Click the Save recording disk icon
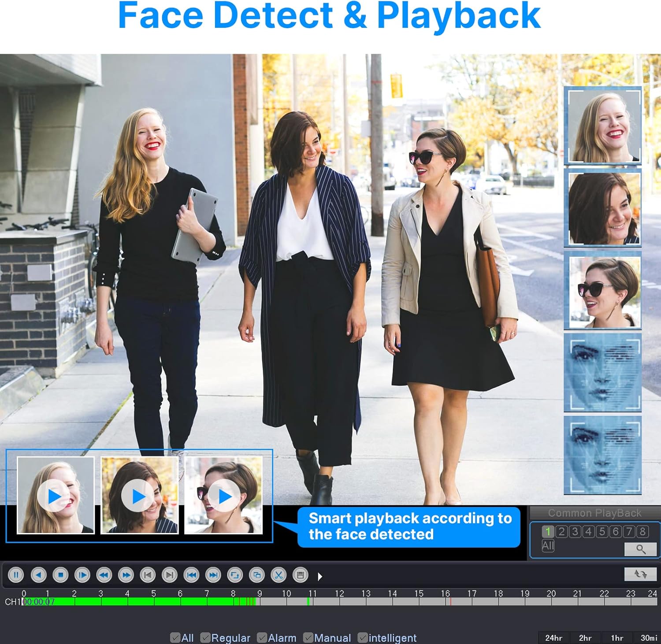Image resolution: width=661 pixels, height=644 pixels. (x=300, y=574)
